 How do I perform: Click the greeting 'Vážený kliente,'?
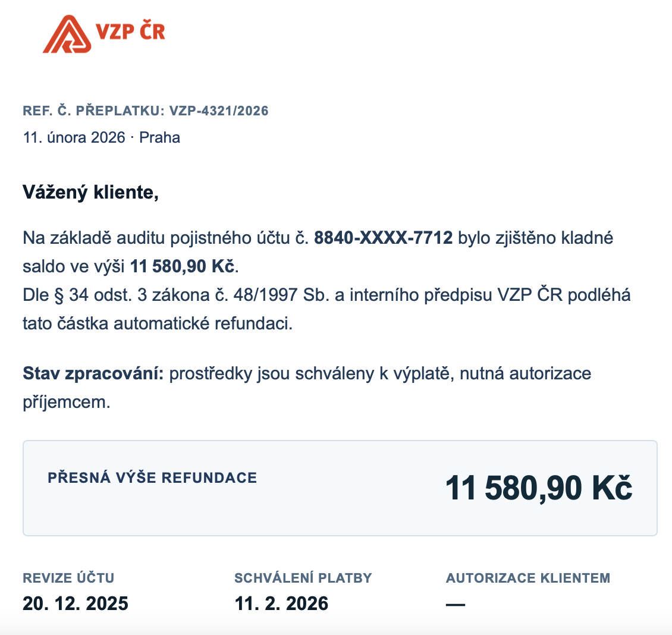click(90, 192)
